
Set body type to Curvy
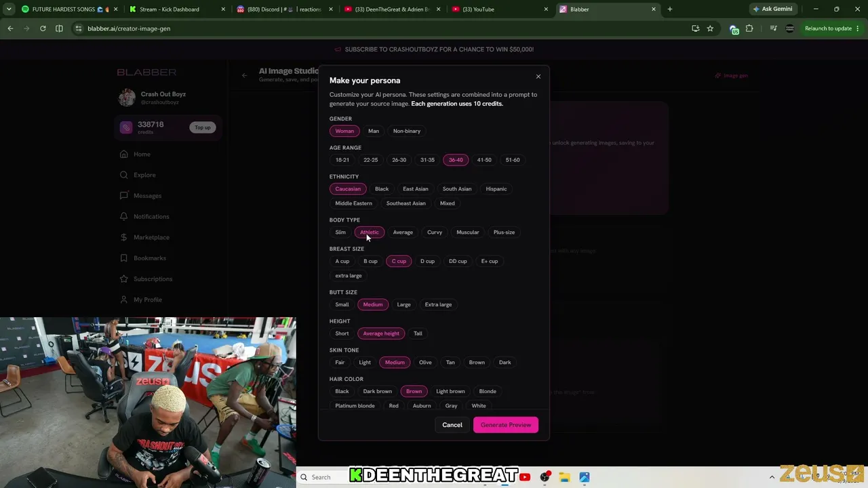(x=435, y=232)
